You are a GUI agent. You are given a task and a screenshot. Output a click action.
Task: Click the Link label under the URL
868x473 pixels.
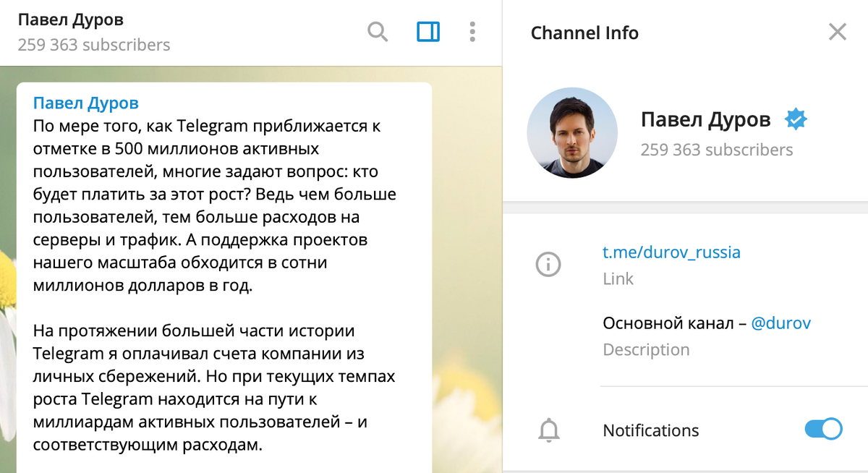(x=618, y=279)
